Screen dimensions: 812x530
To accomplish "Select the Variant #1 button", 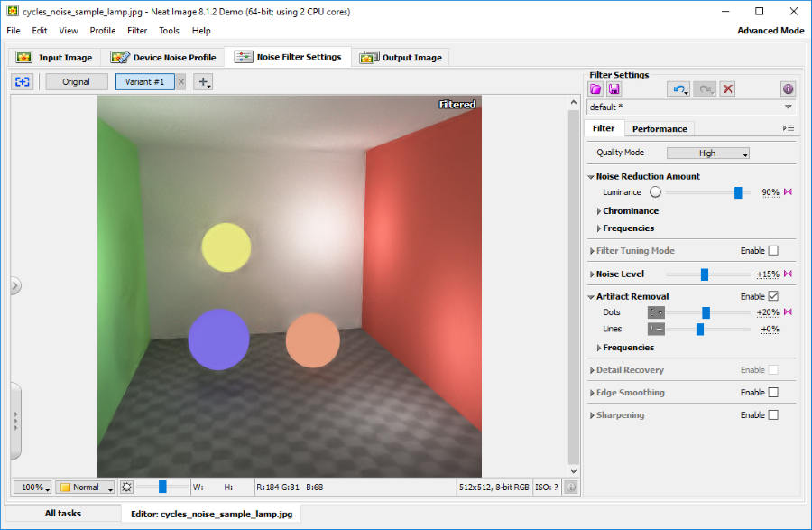I will click(x=144, y=82).
